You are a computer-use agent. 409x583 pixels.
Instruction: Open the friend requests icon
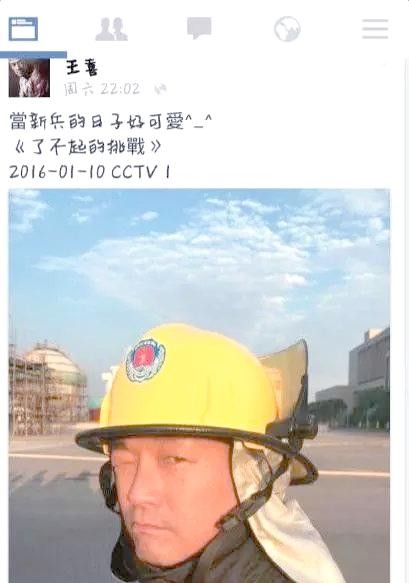point(111,29)
